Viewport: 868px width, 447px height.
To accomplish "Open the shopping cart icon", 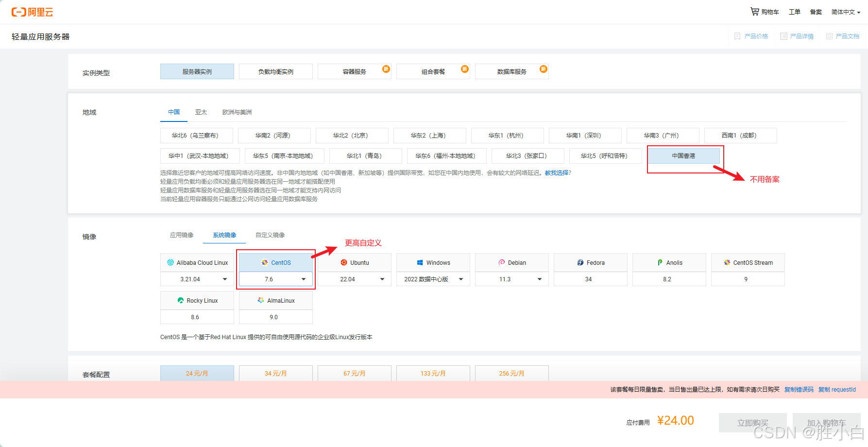I will (754, 12).
